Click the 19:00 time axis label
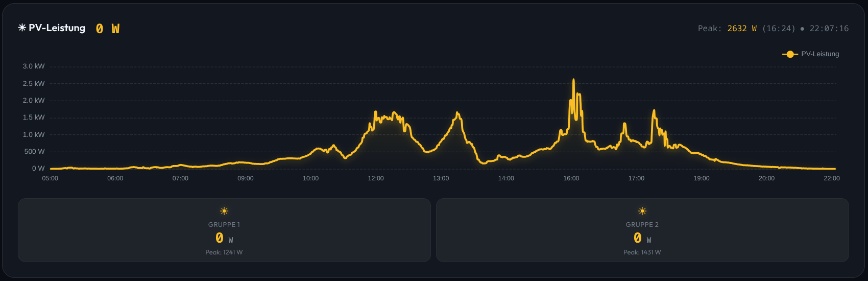The height and width of the screenshot is (281, 868). [x=702, y=178]
